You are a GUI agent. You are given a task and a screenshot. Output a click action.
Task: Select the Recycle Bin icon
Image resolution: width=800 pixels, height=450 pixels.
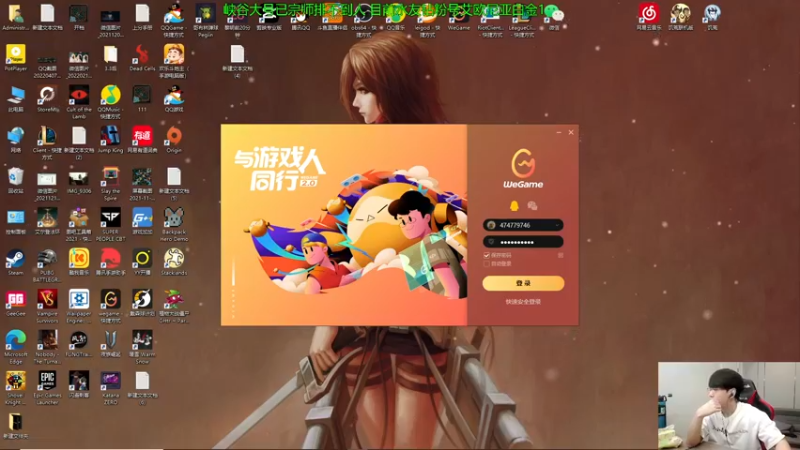coord(15,180)
